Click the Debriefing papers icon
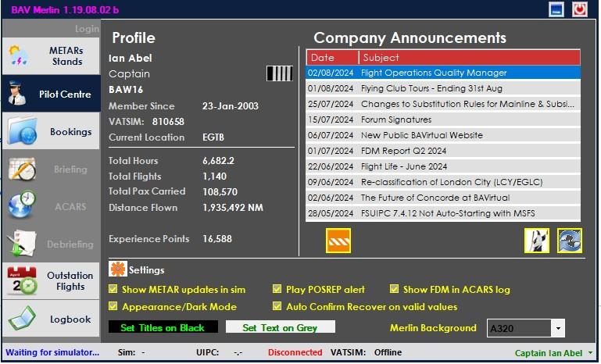601x364 pixels. 22,243
